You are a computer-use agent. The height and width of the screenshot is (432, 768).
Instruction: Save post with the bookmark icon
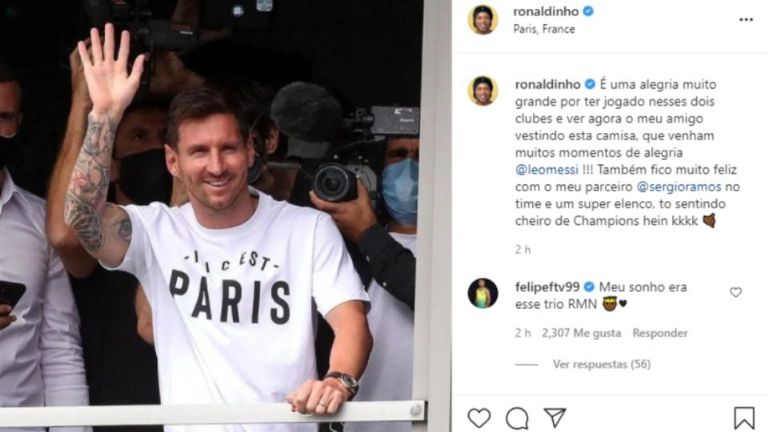pos(744,418)
